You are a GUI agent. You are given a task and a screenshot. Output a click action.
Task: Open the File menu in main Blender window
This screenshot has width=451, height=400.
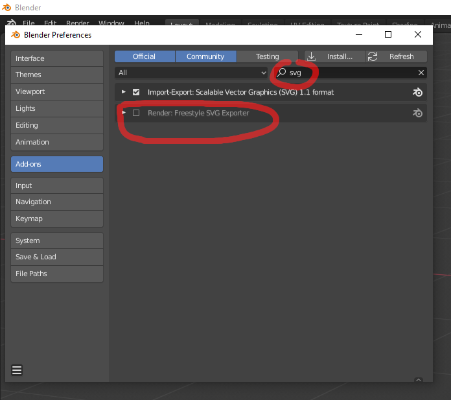[x=29, y=23]
